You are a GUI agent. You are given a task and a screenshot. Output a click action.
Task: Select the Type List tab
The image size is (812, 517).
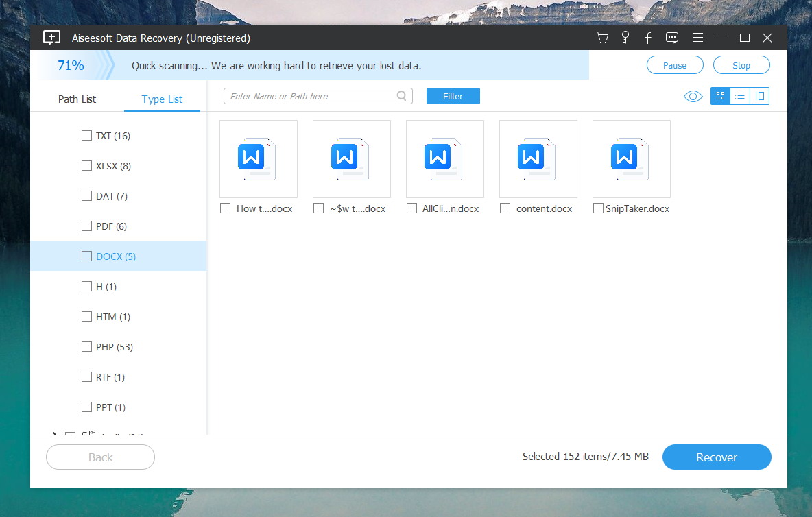(x=162, y=99)
